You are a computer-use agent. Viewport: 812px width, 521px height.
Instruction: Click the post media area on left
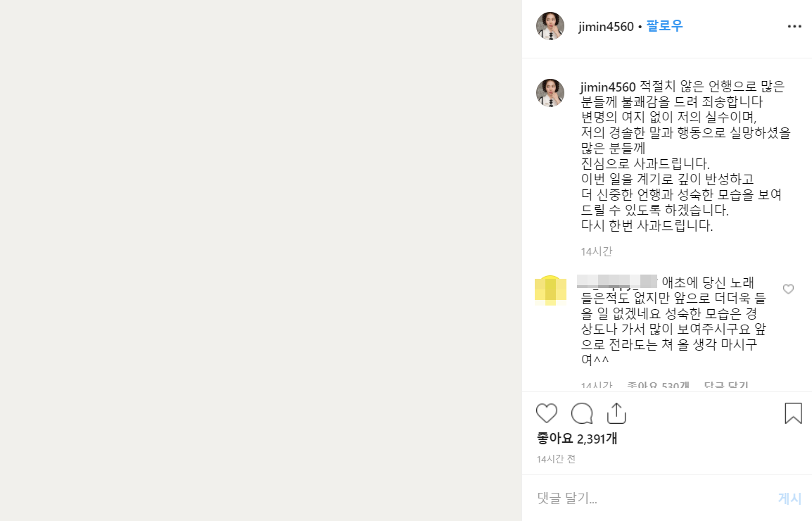tap(261, 260)
